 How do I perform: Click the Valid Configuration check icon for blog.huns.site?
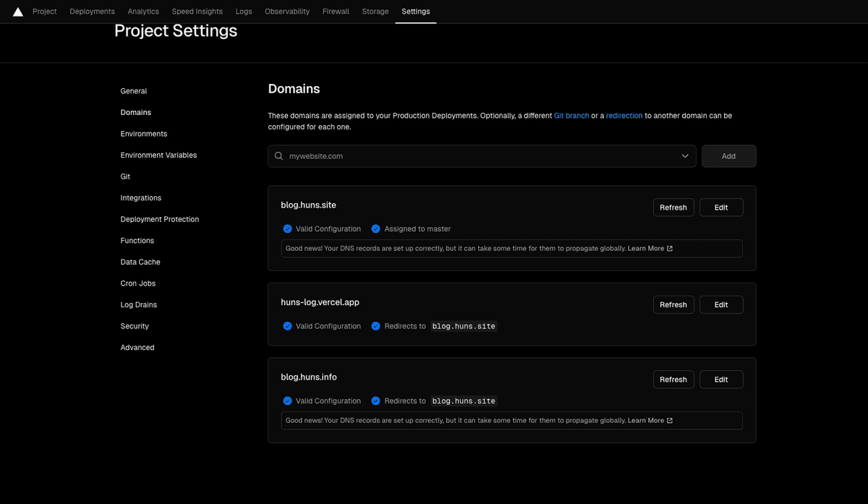click(x=287, y=228)
